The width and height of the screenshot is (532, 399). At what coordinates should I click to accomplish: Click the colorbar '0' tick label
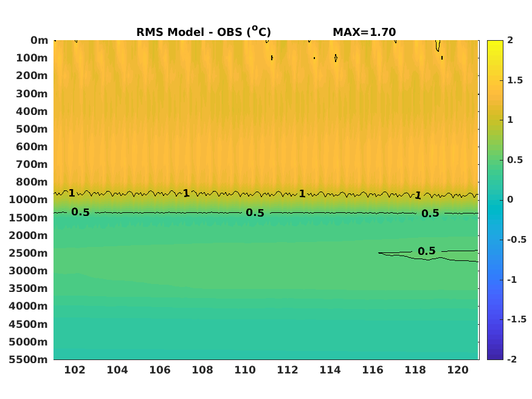[x=510, y=199]
